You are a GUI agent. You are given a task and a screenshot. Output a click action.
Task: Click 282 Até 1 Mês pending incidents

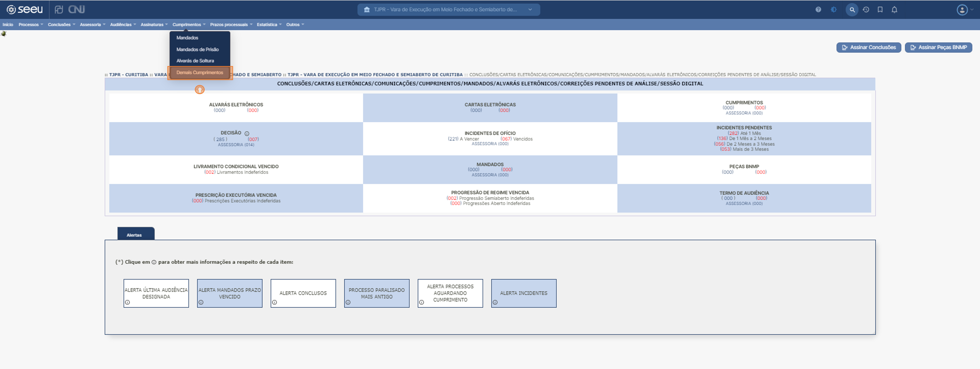tap(744, 133)
